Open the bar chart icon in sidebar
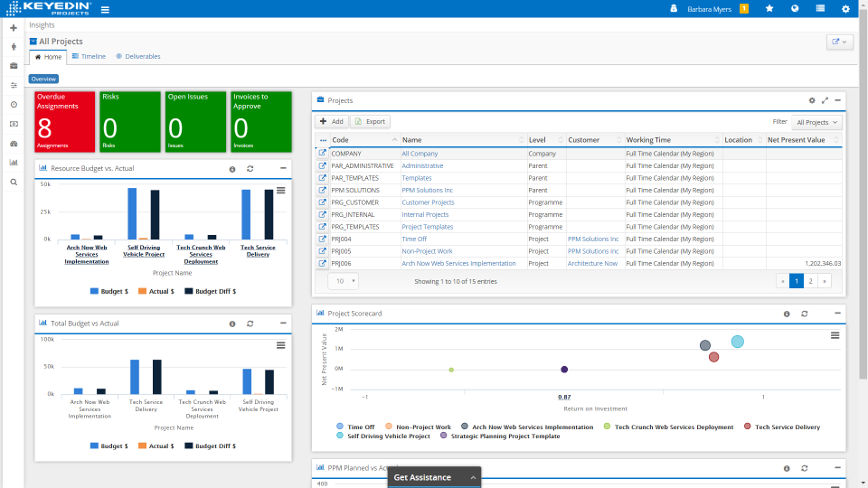This screenshot has height=488, width=868. (x=14, y=163)
